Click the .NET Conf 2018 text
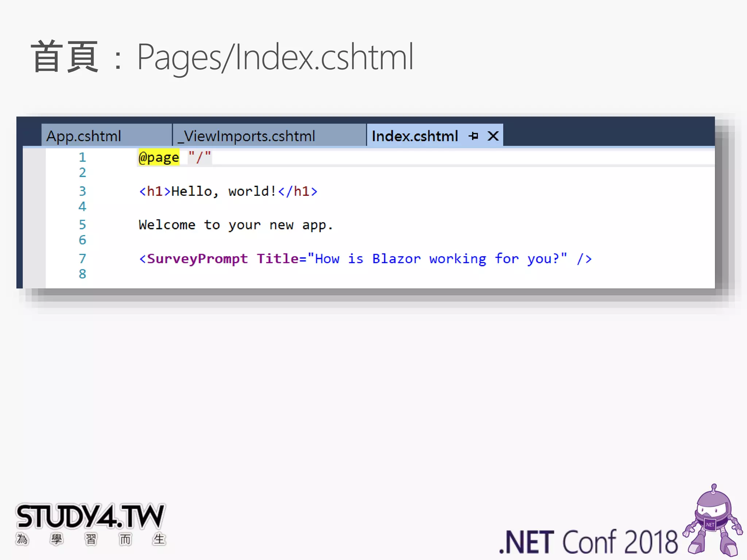This screenshot has height=560, width=747. click(x=588, y=542)
